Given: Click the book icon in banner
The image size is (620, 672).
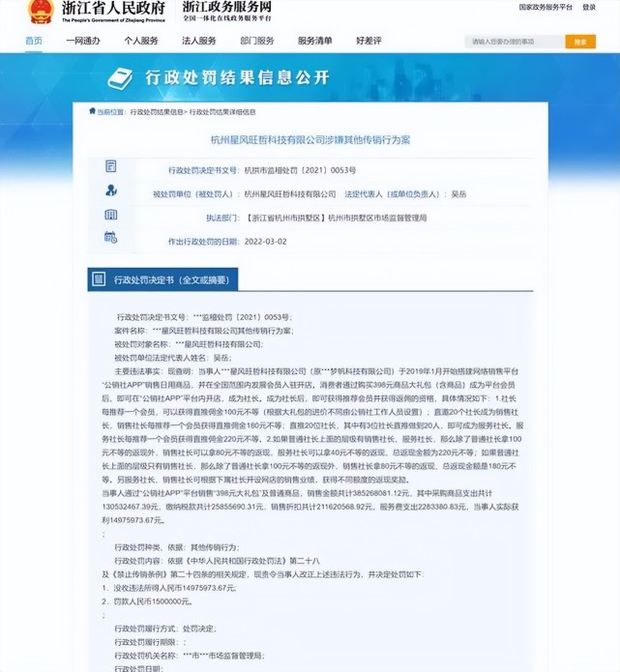Looking at the screenshot, I should [120, 78].
